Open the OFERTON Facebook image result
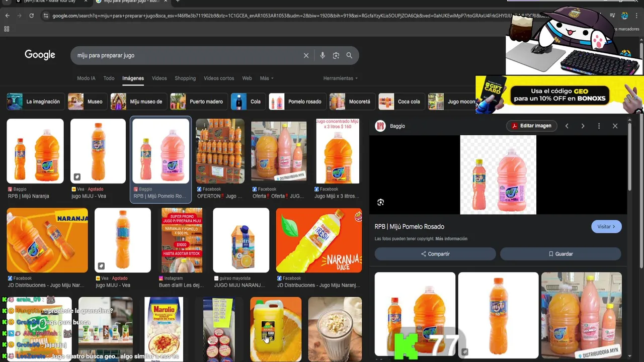 [220, 151]
